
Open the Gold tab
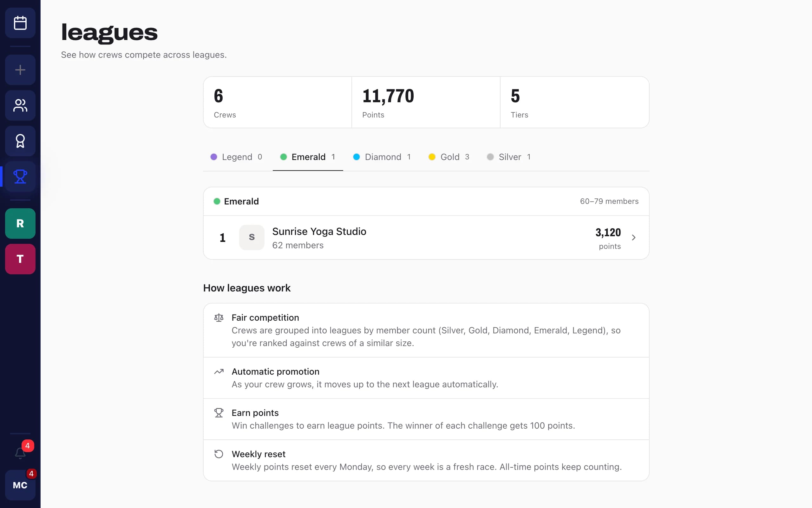pyautogui.click(x=449, y=157)
